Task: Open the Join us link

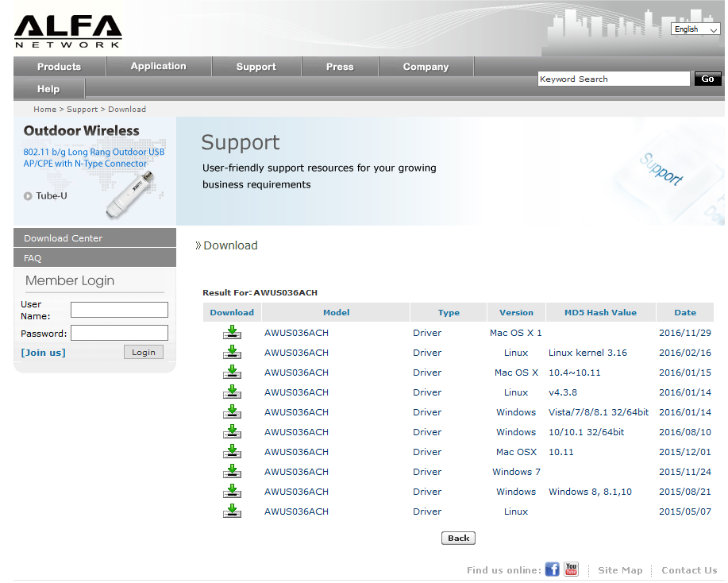Action: click(43, 353)
